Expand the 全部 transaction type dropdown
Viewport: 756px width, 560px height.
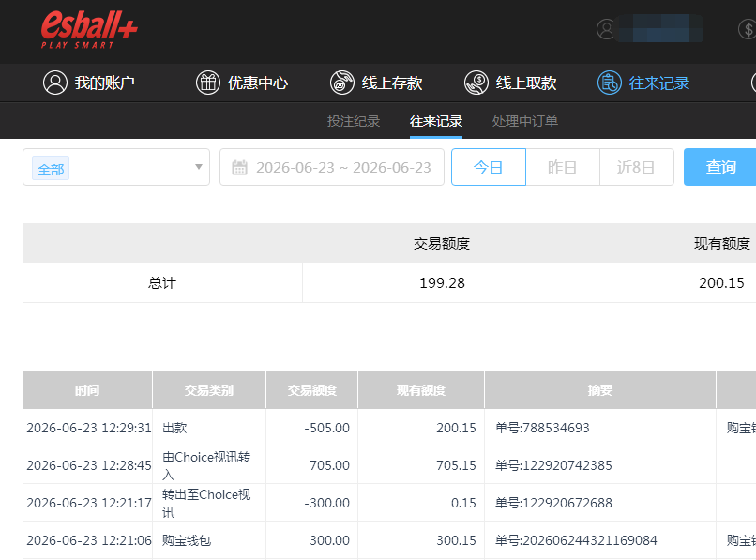(199, 167)
